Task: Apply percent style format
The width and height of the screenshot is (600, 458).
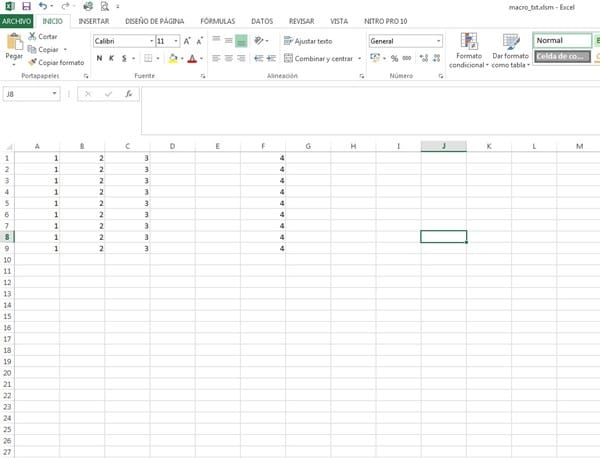Action: coord(394,59)
